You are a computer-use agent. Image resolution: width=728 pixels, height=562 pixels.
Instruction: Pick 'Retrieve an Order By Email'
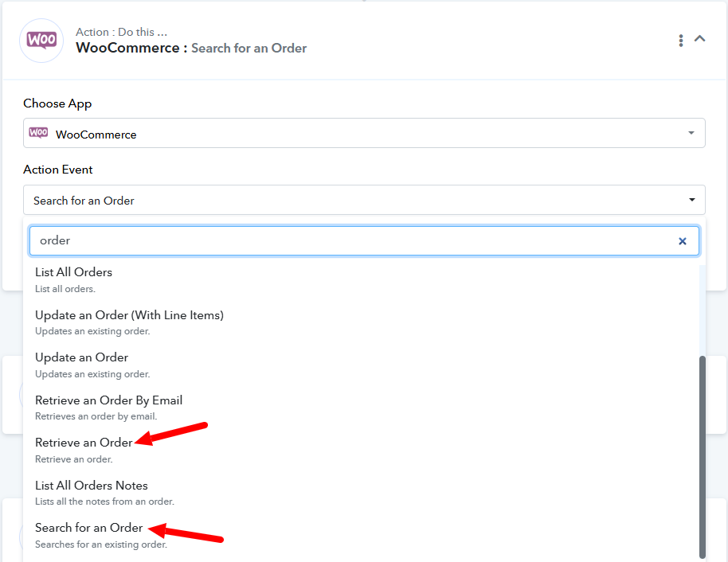tap(108, 400)
